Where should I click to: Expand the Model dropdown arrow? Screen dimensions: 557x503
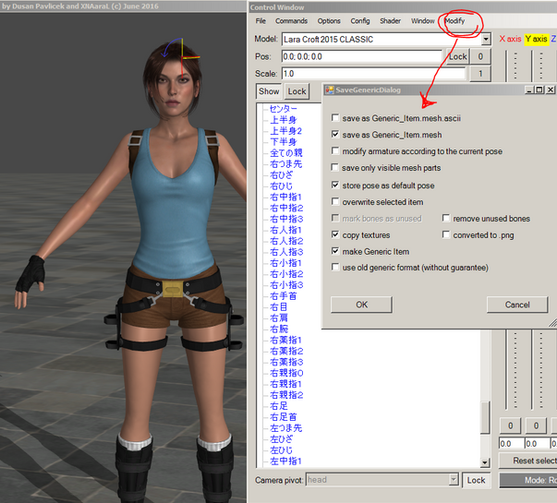[x=486, y=39]
